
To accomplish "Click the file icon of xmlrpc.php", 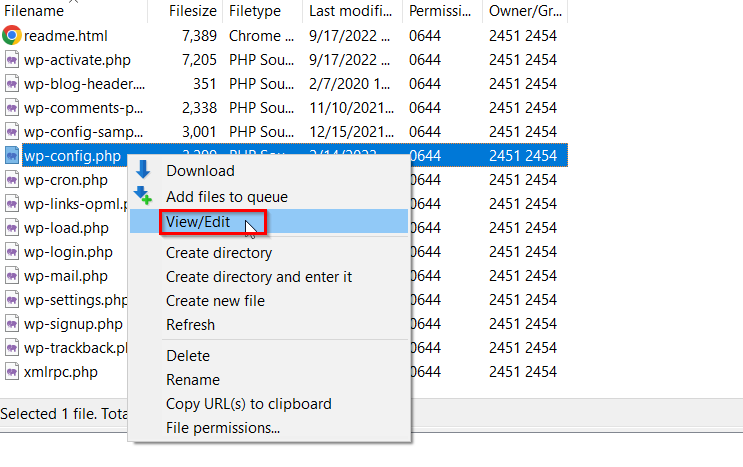I will 12,372.
